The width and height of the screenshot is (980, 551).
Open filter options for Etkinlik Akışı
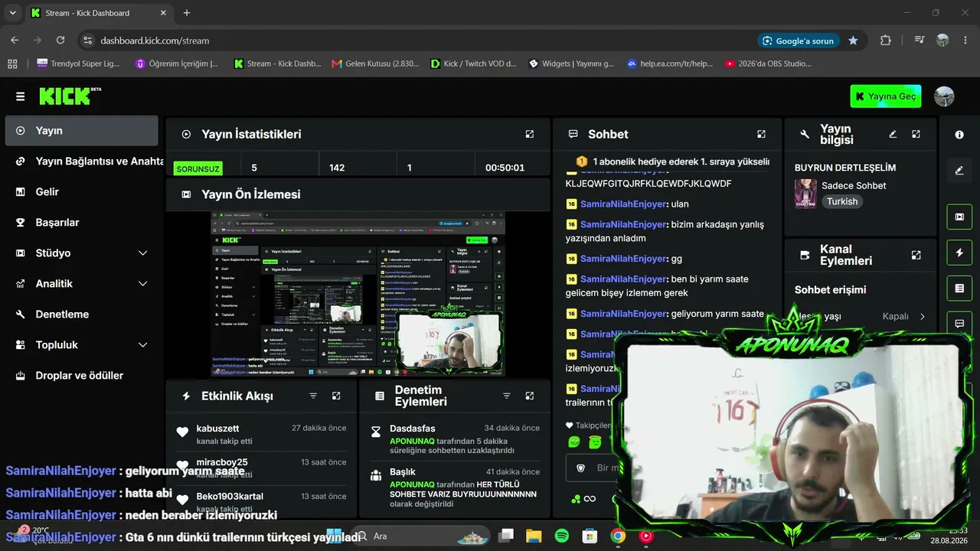click(313, 396)
